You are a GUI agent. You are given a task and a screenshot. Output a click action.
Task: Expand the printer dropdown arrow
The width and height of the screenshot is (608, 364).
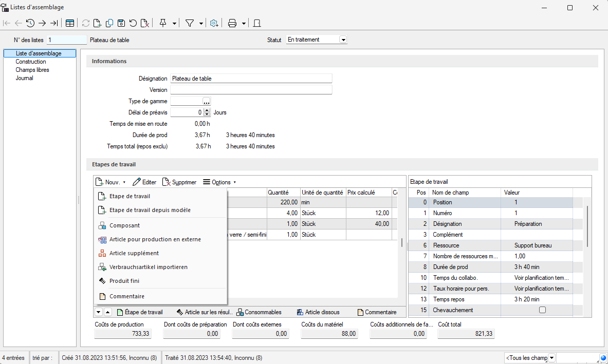click(244, 23)
